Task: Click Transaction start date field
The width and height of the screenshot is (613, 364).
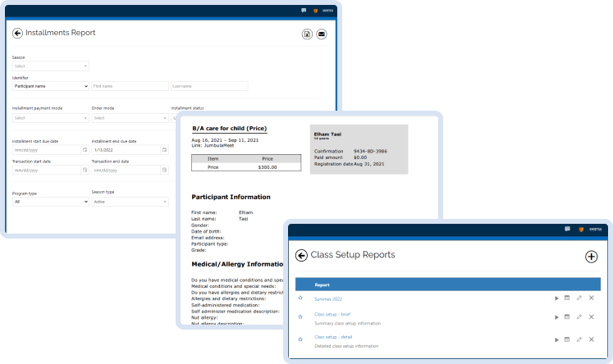Action: pos(46,170)
